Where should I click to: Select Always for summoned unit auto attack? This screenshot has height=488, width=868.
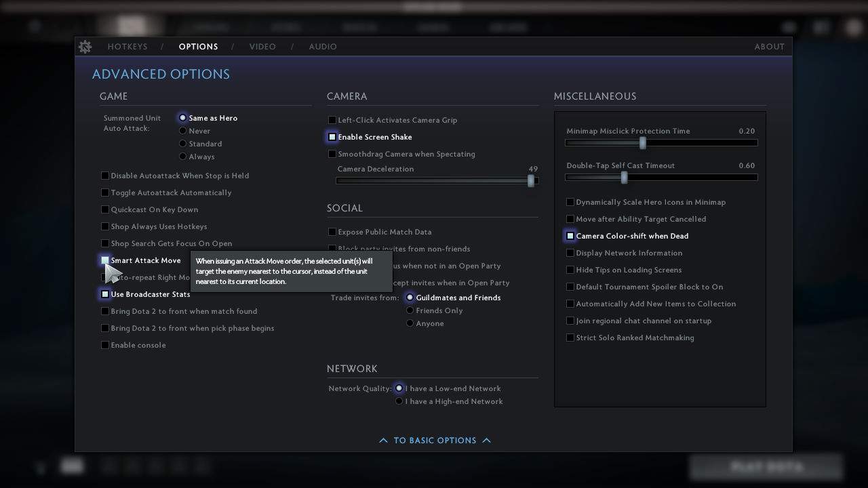pyautogui.click(x=182, y=157)
